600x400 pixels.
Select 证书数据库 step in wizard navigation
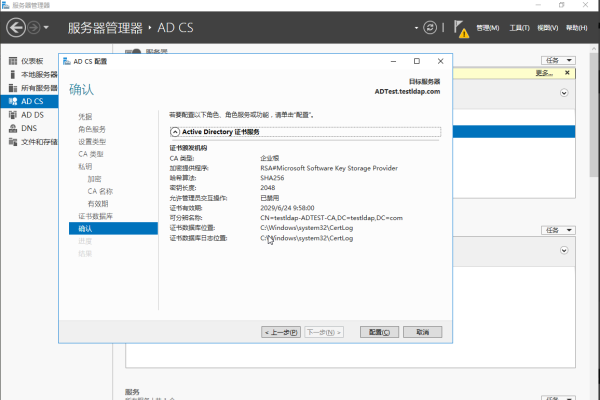(96, 216)
